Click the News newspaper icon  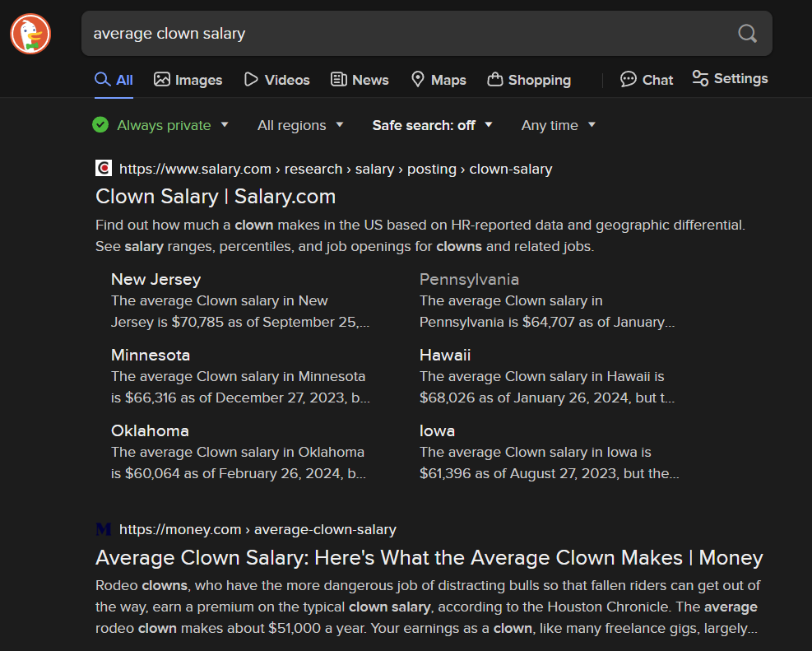(x=339, y=79)
